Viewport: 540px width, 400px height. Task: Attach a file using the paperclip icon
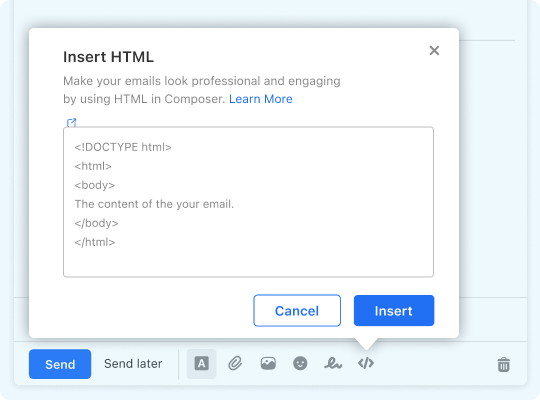tap(235, 363)
